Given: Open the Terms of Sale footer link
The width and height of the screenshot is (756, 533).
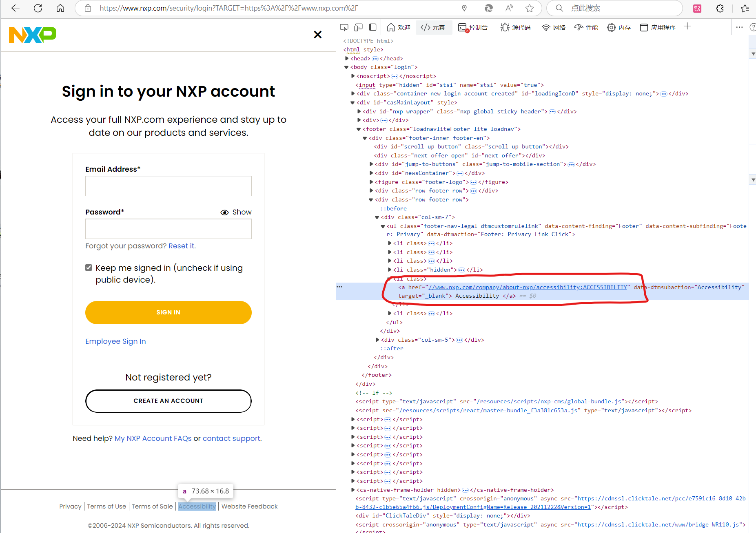Looking at the screenshot, I should coord(152,506).
